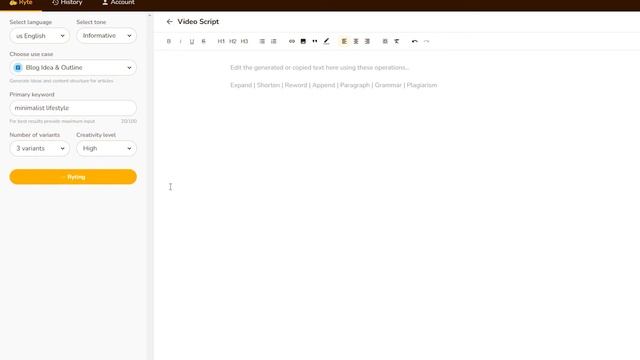640x360 pixels.
Task: Open the Ryte tab
Action: pos(21,3)
